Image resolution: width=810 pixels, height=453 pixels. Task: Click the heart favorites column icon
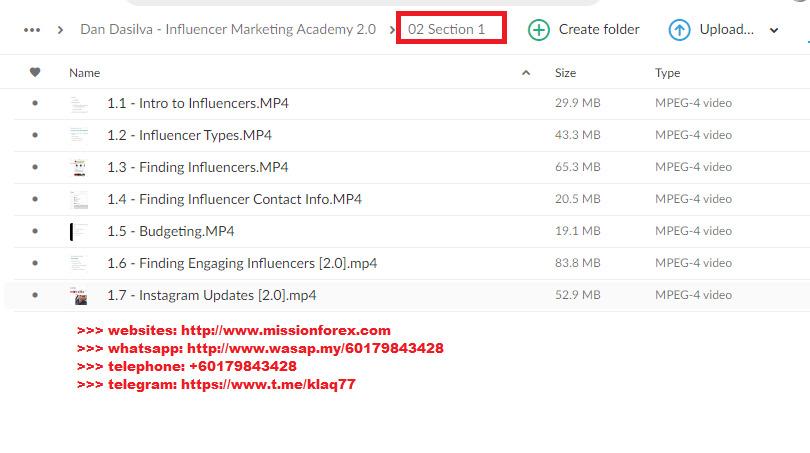(36, 72)
